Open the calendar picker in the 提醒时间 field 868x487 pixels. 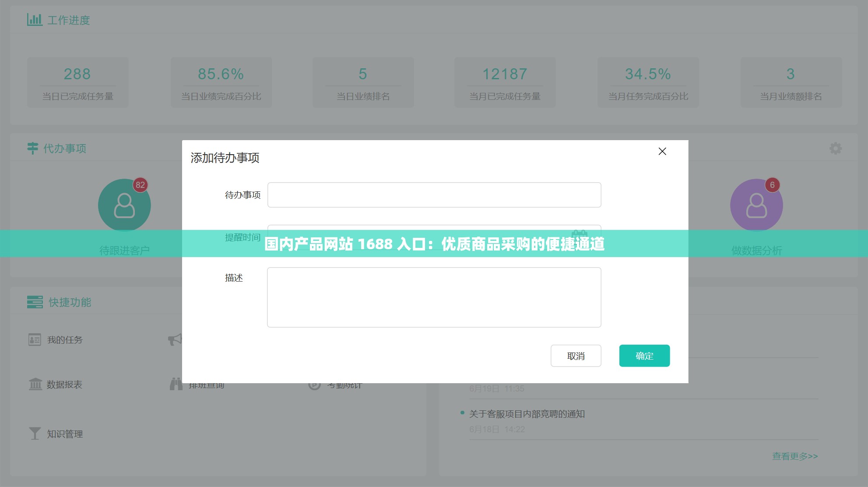pyautogui.click(x=580, y=235)
